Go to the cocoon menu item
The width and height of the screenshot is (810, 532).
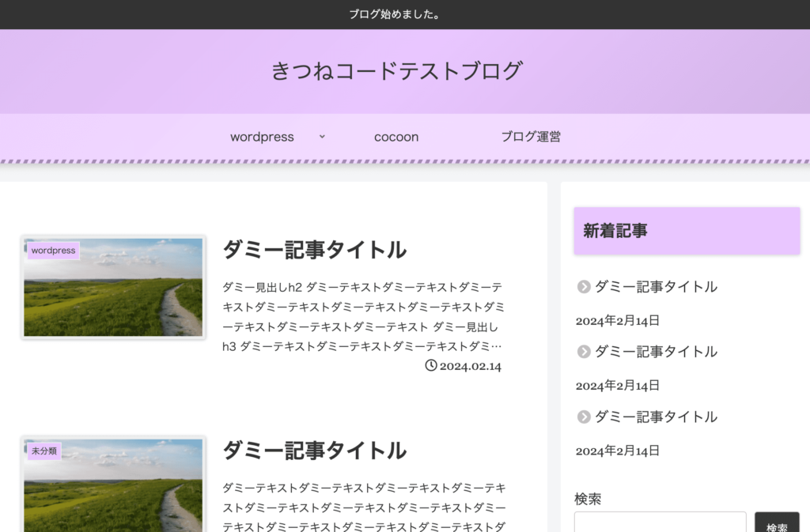pyautogui.click(x=396, y=137)
